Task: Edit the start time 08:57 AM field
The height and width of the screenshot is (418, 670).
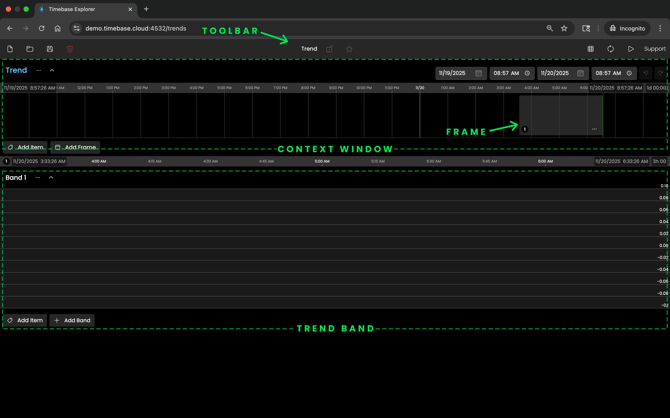Action: pyautogui.click(x=511, y=73)
